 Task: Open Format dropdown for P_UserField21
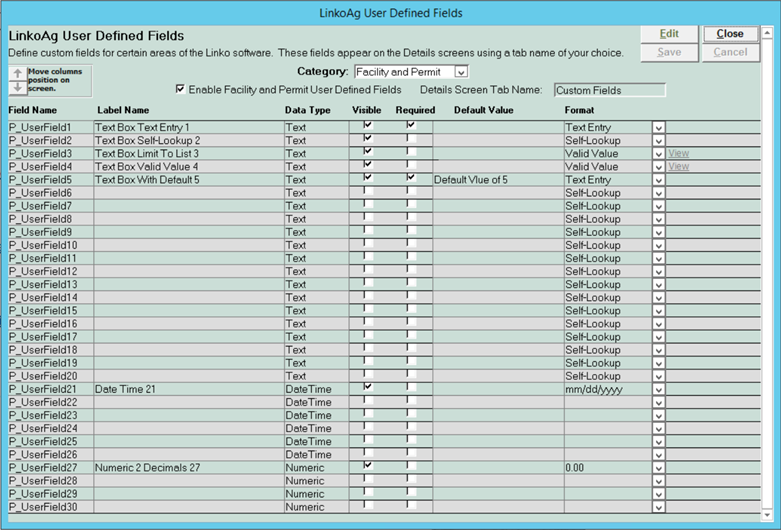click(658, 390)
